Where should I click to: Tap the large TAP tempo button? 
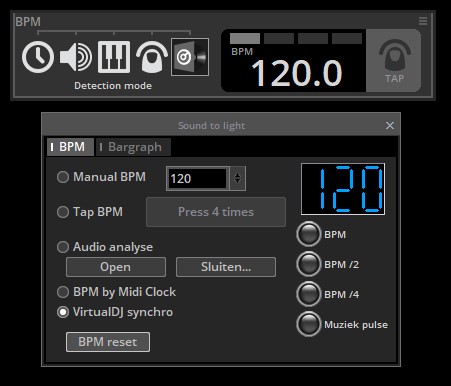point(394,60)
